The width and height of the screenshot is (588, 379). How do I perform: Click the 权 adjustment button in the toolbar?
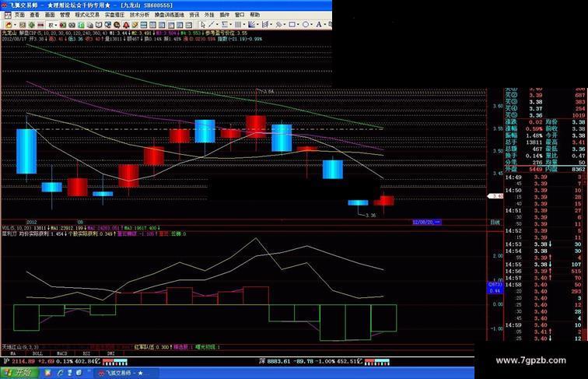tap(51, 25)
